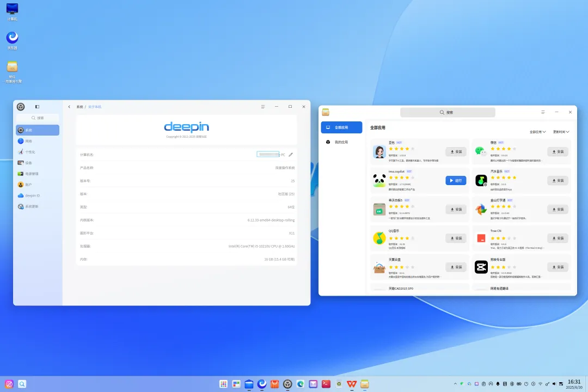Click the 微信 (WeChat) app icon

tap(481, 151)
